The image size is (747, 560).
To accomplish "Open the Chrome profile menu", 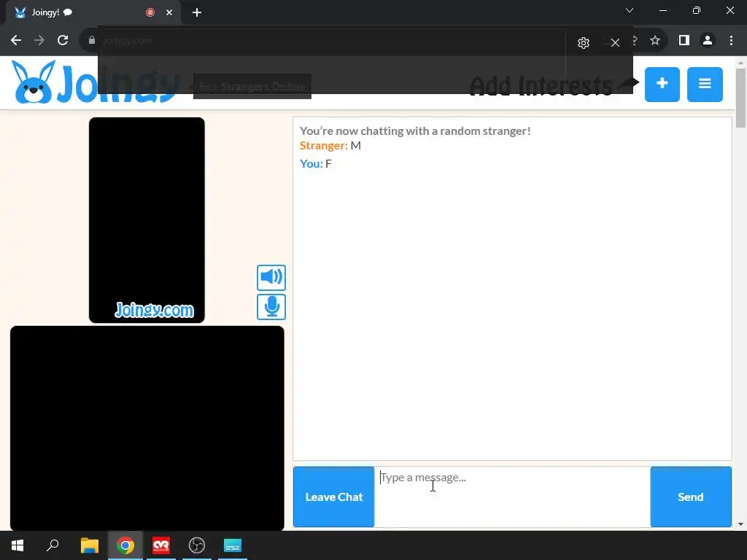I will pyautogui.click(x=708, y=41).
